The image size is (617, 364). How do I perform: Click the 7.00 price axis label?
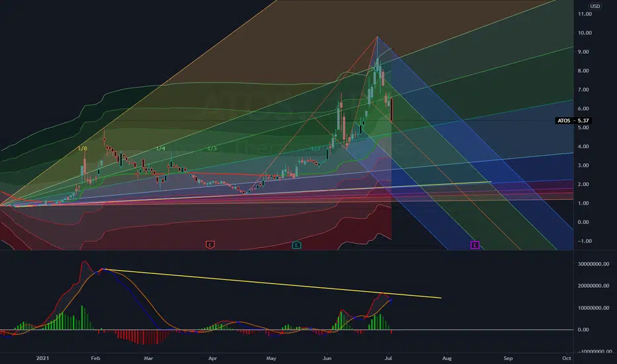point(585,89)
